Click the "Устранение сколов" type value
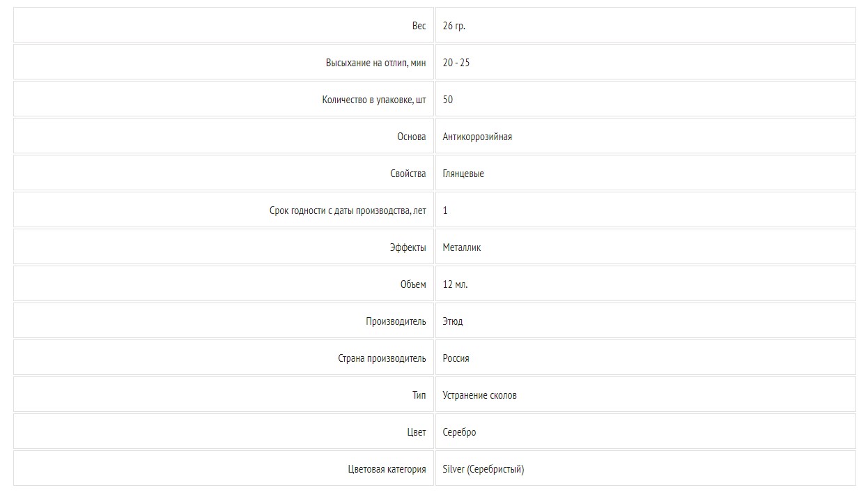The image size is (868, 497). pyautogui.click(x=479, y=395)
